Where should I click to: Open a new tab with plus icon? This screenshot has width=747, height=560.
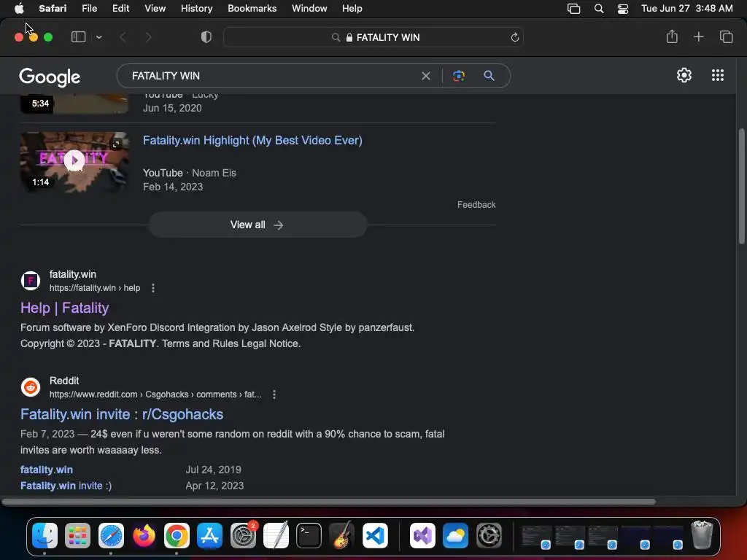point(698,36)
